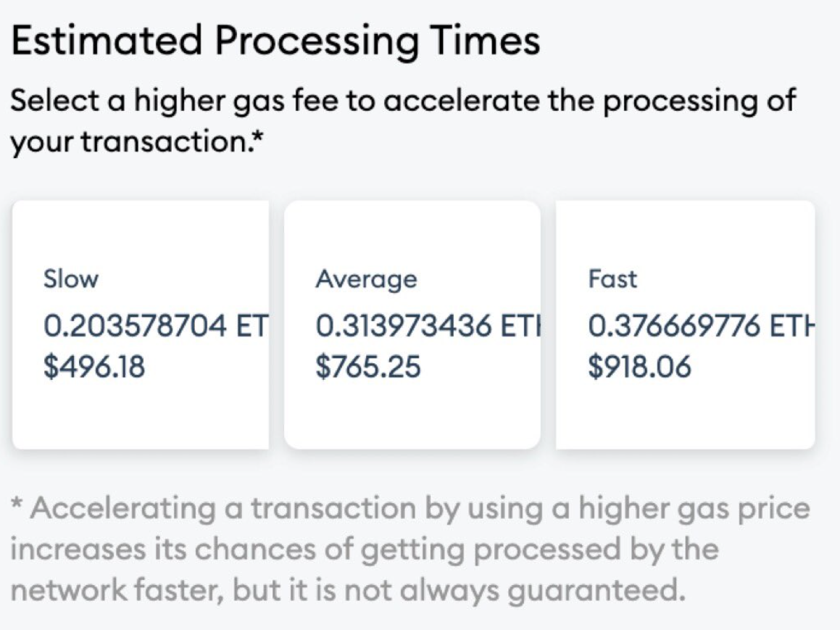Click the 0.313973436 ETH amount

(428, 326)
